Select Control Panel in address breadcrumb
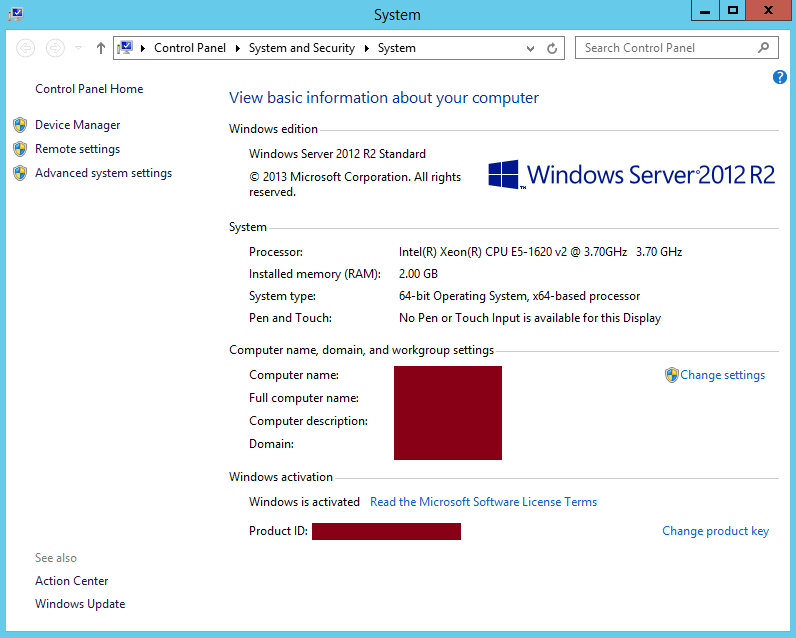Image resolution: width=796 pixels, height=638 pixels. pyautogui.click(x=190, y=48)
